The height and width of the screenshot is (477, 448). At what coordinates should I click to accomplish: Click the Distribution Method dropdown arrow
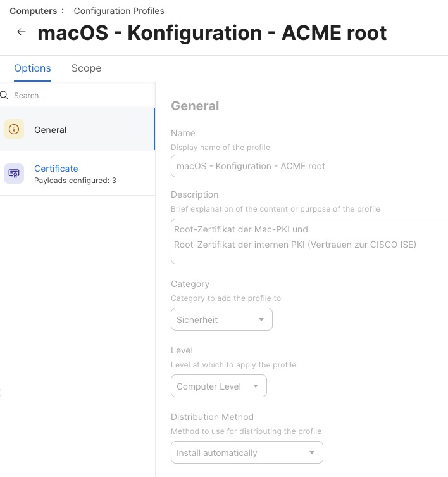[x=312, y=453]
